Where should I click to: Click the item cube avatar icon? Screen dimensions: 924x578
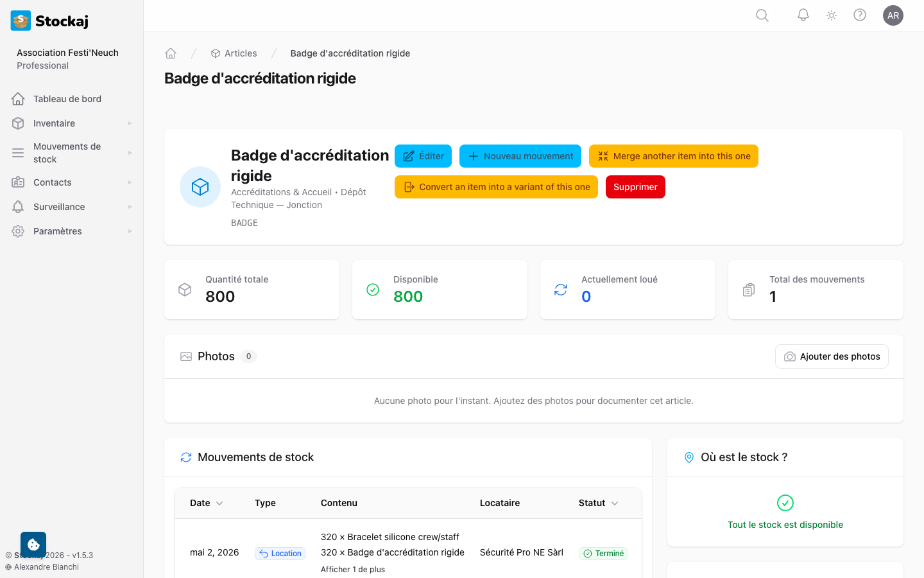click(200, 187)
